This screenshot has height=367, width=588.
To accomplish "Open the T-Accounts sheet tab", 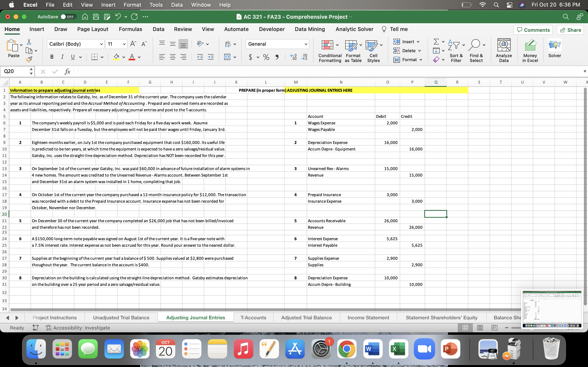I will click(253, 317).
